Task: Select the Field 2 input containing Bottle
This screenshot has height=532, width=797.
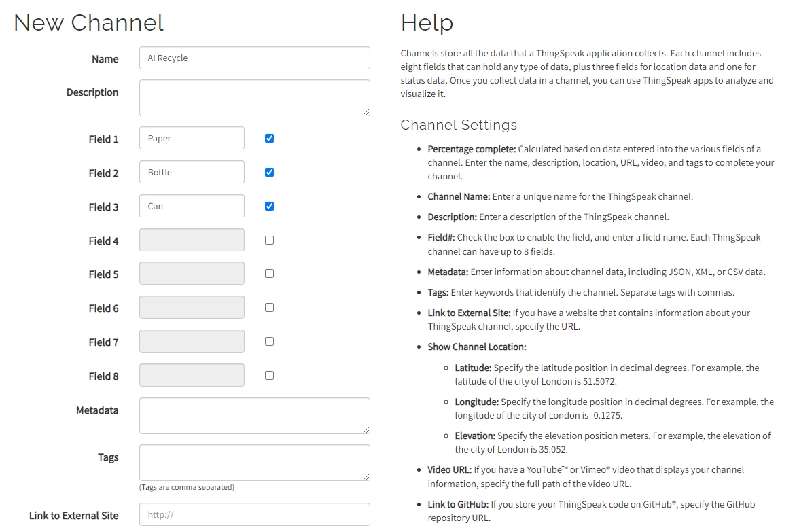Action: [192, 172]
